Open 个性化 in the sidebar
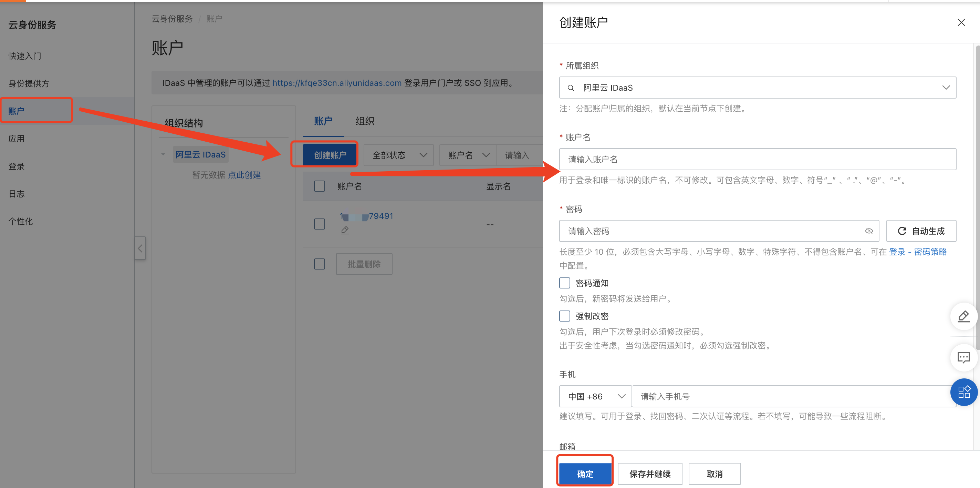The image size is (980, 488). (21, 221)
